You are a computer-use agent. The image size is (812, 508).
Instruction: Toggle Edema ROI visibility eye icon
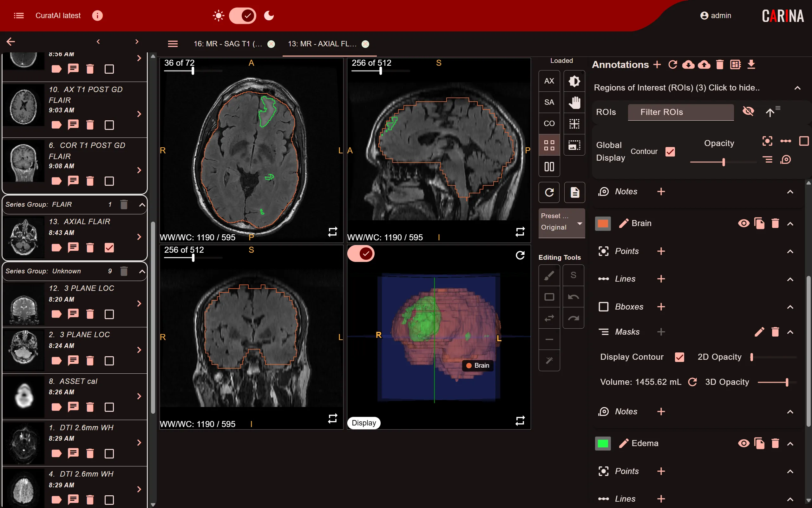point(743,444)
